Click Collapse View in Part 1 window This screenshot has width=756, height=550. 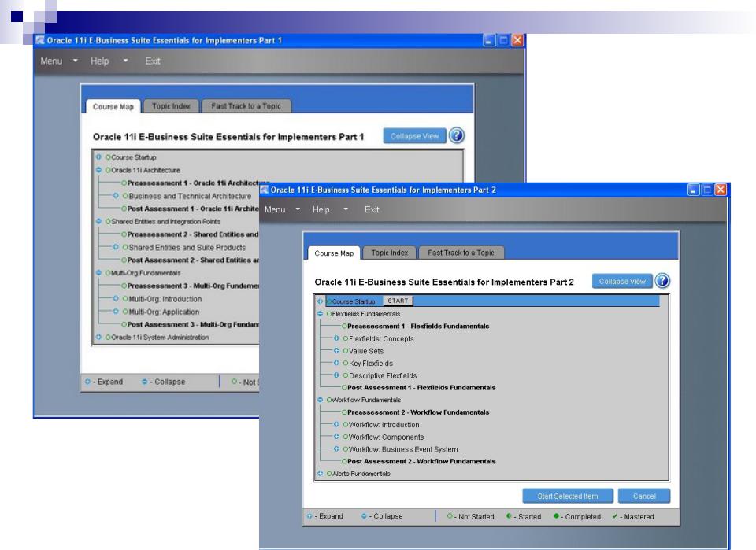415,136
